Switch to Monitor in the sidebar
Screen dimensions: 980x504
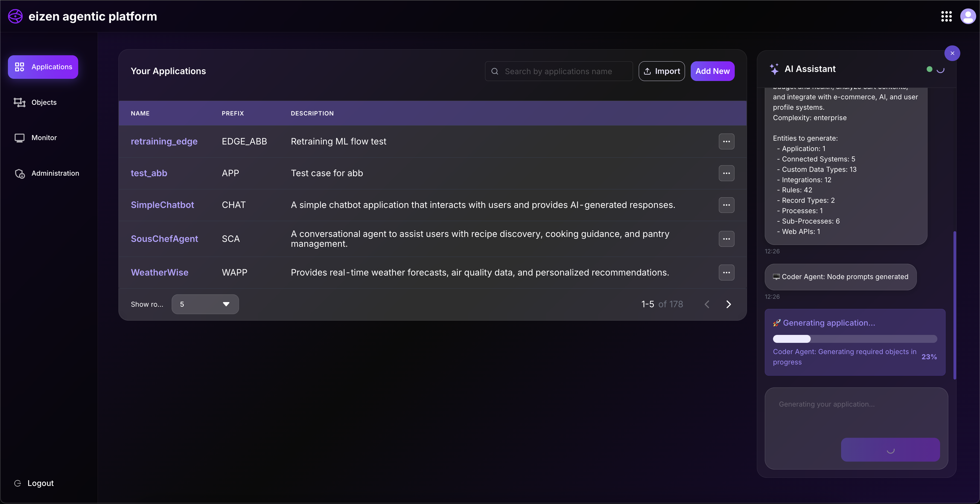pyautogui.click(x=43, y=138)
